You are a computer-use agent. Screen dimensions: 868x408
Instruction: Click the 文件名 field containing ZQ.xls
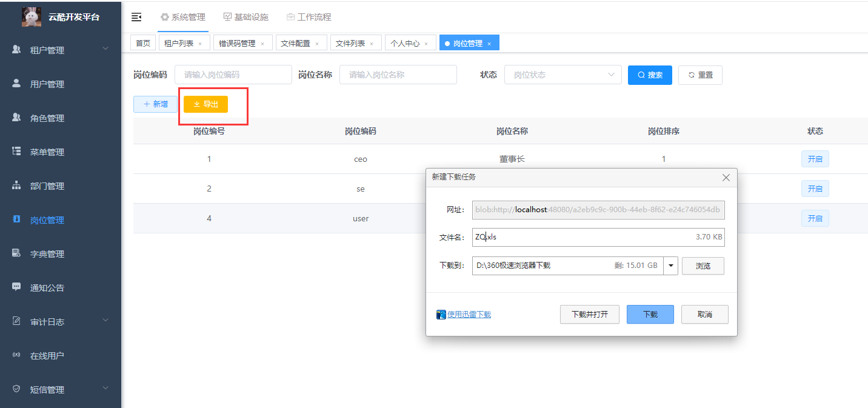[598, 237]
